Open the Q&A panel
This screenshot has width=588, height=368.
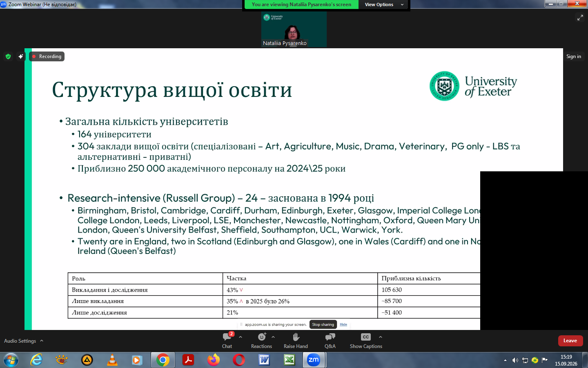(x=330, y=340)
